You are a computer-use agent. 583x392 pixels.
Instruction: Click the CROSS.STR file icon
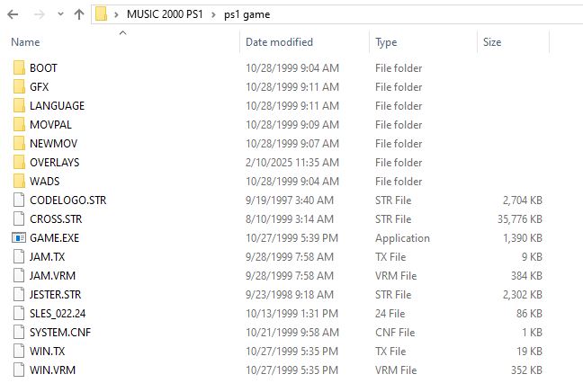(20, 219)
